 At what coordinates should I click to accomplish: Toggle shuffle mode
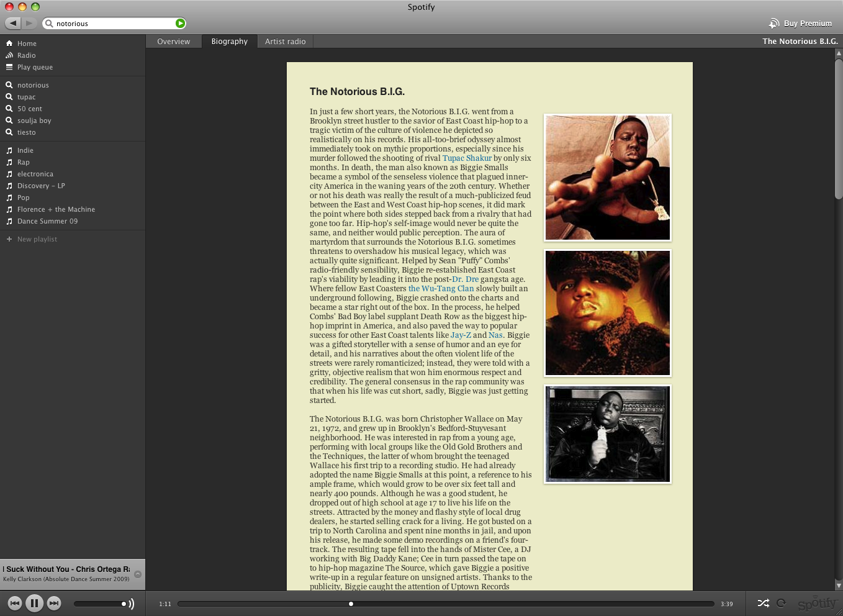[764, 603]
